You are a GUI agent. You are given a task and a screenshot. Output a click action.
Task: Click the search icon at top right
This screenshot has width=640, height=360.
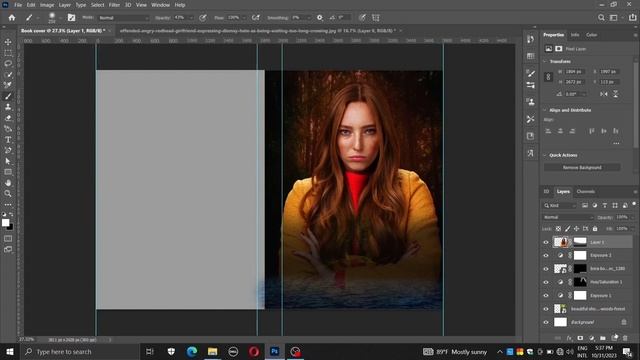pyautogui.click(x=601, y=18)
